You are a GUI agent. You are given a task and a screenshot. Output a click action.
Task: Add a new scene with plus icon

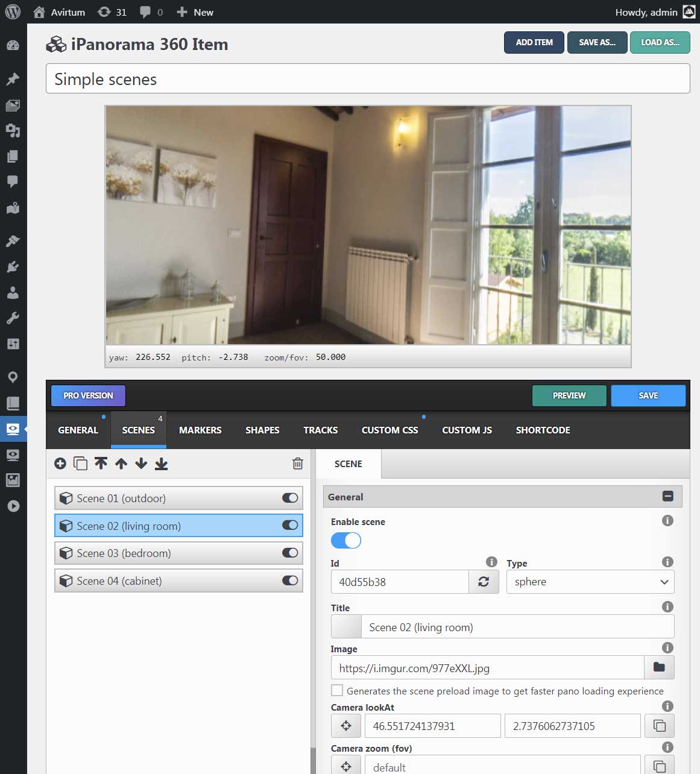point(60,464)
